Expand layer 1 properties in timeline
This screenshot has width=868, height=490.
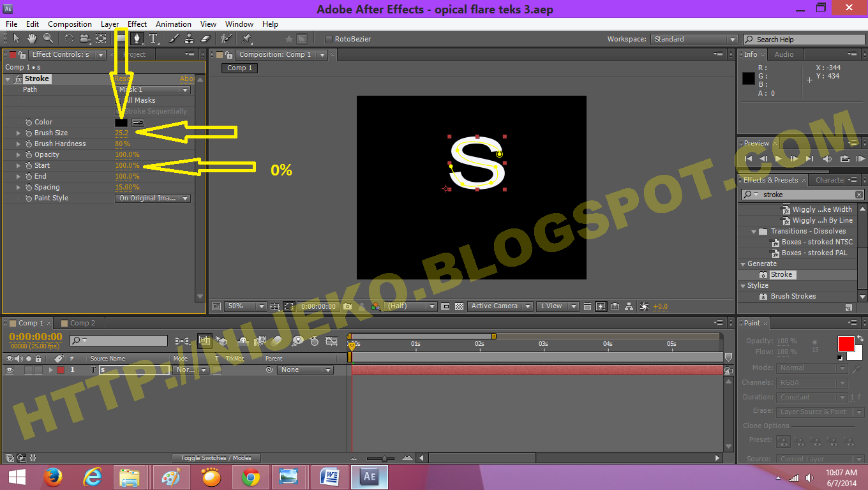pyautogui.click(x=50, y=370)
